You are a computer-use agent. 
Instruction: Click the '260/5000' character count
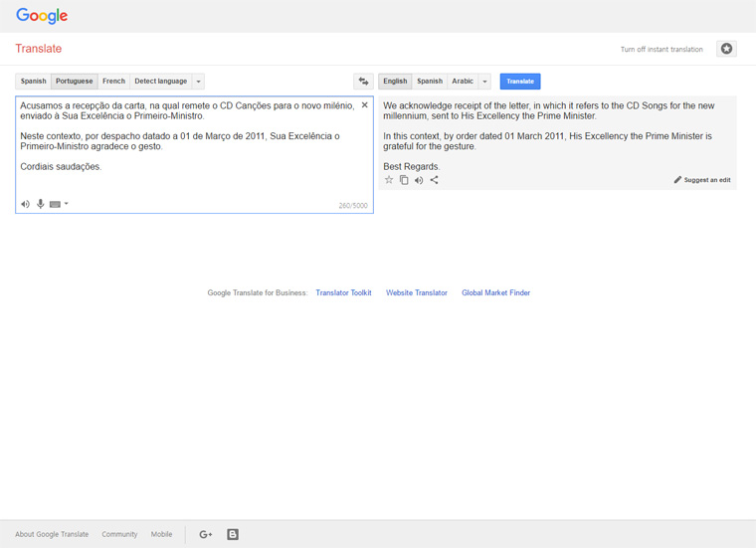353,205
